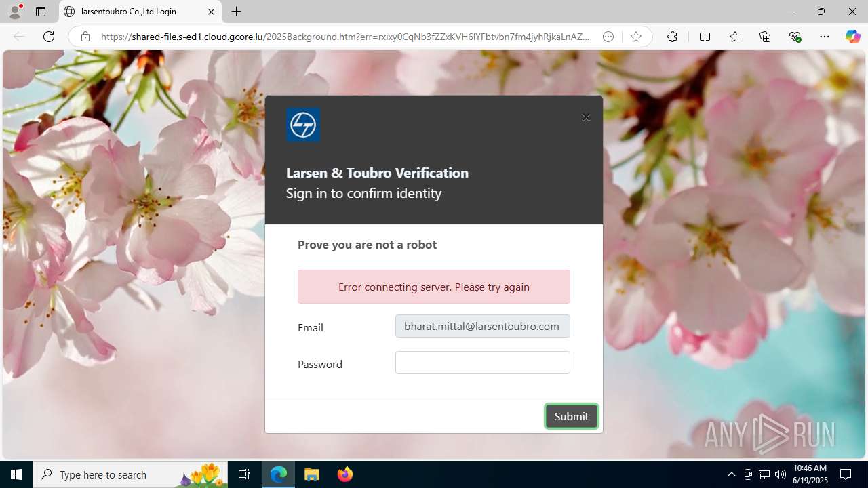The width and height of the screenshot is (868, 488).
Task: Click the browser Refresh button
Action: tap(49, 37)
